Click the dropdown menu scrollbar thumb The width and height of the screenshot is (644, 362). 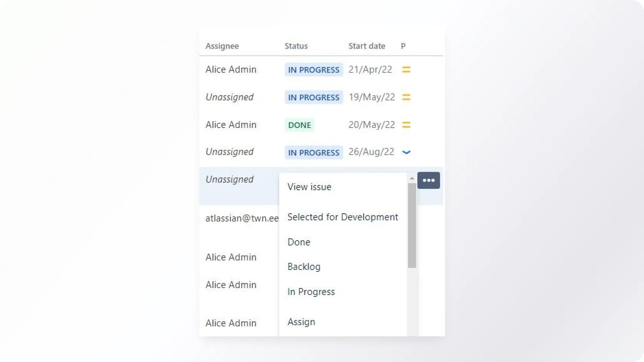(412, 225)
